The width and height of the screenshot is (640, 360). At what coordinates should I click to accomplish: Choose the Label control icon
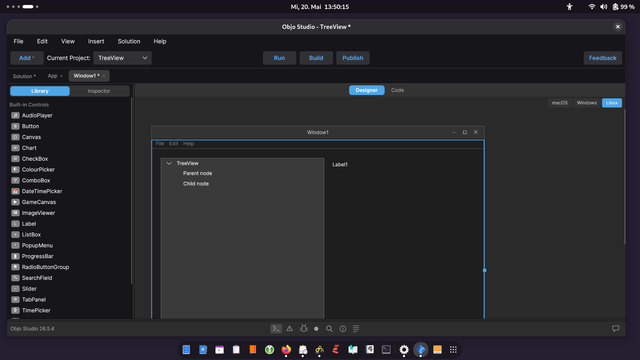[15, 224]
